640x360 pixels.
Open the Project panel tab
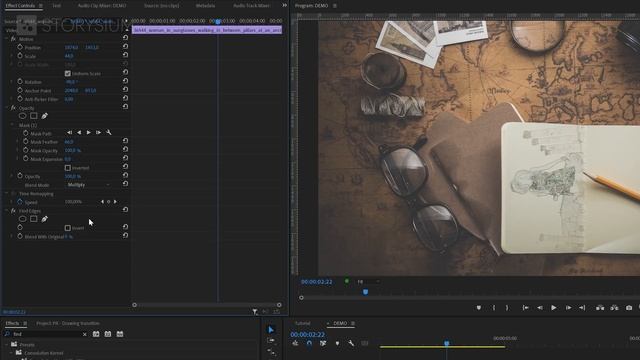click(68, 323)
